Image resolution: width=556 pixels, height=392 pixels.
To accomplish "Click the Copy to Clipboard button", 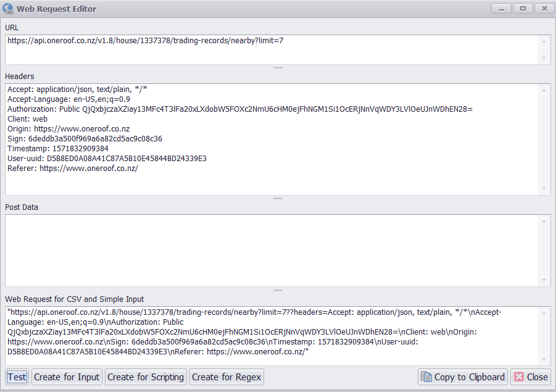I will click(x=463, y=377).
